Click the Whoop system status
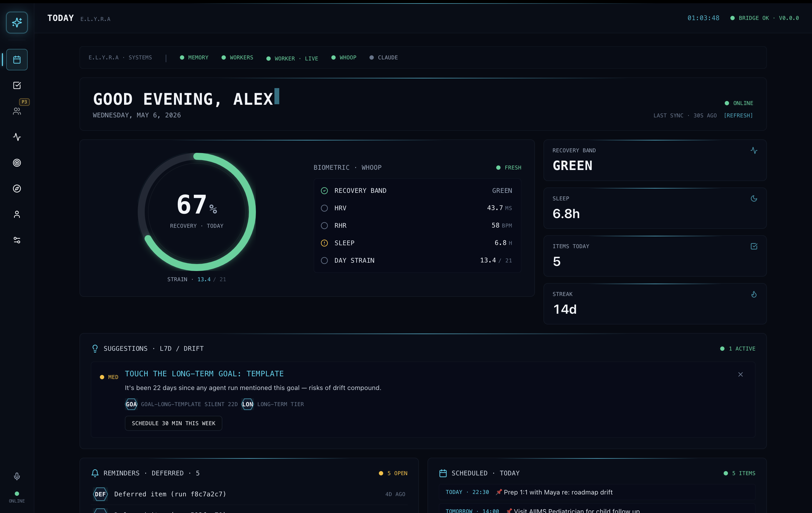 click(x=344, y=57)
